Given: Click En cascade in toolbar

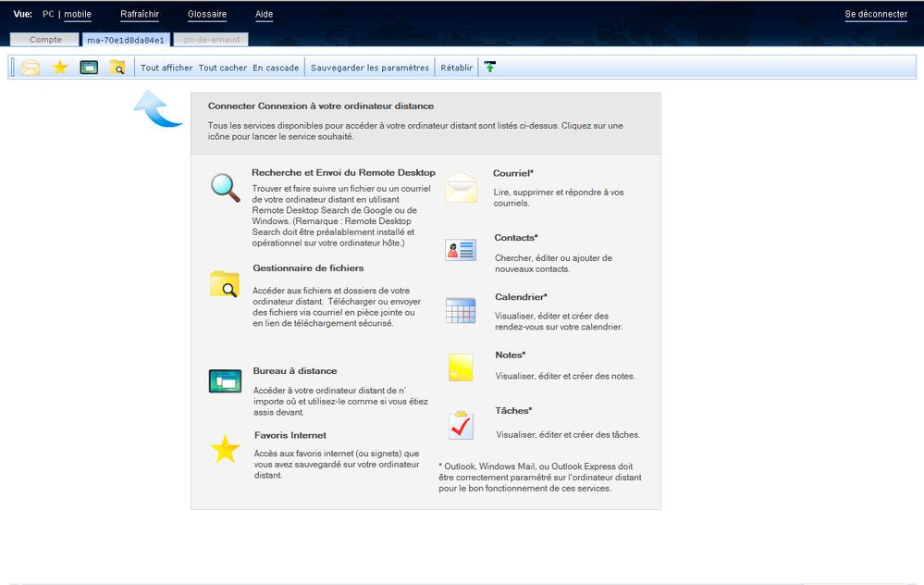Looking at the screenshot, I should (x=276, y=68).
